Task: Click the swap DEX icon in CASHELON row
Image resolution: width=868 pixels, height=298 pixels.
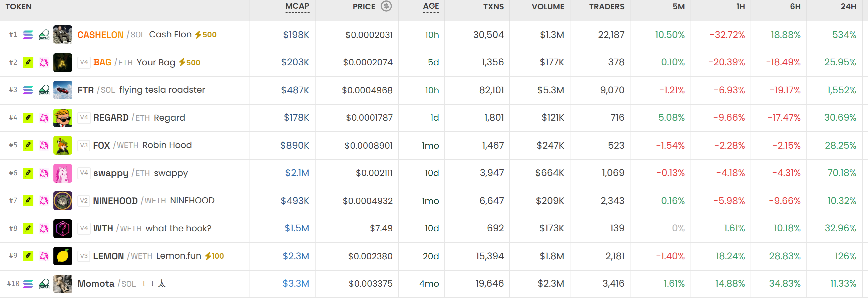Action: coord(44,35)
